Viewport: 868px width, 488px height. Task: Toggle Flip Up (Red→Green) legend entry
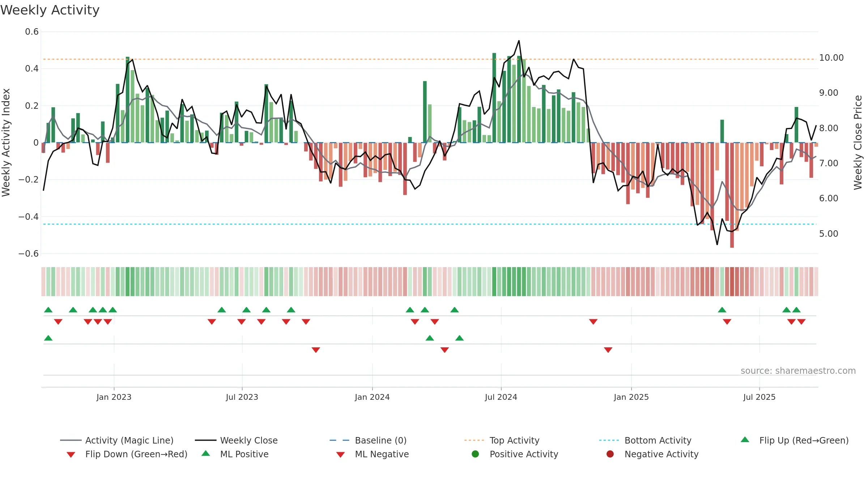pos(794,440)
